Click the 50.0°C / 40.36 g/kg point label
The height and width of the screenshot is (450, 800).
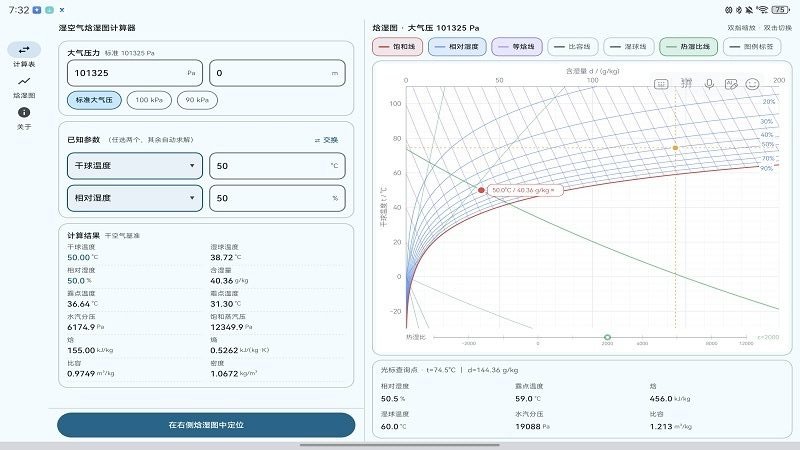click(x=524, y=190)
